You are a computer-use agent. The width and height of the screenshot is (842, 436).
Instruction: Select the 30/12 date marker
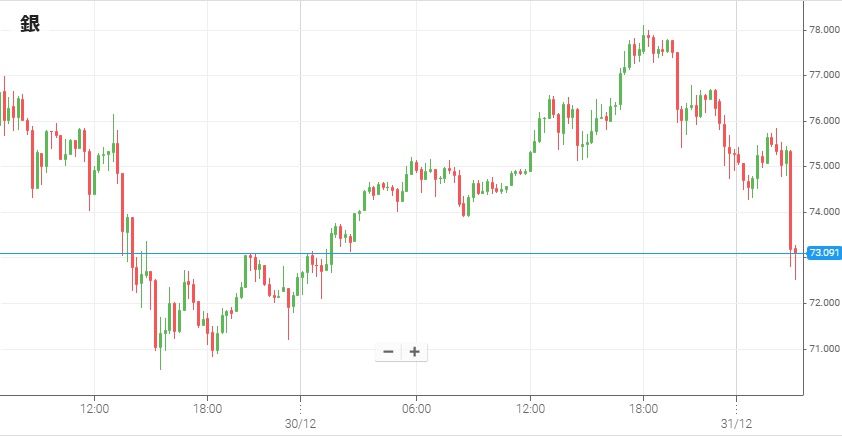click(x=301, y=424)
